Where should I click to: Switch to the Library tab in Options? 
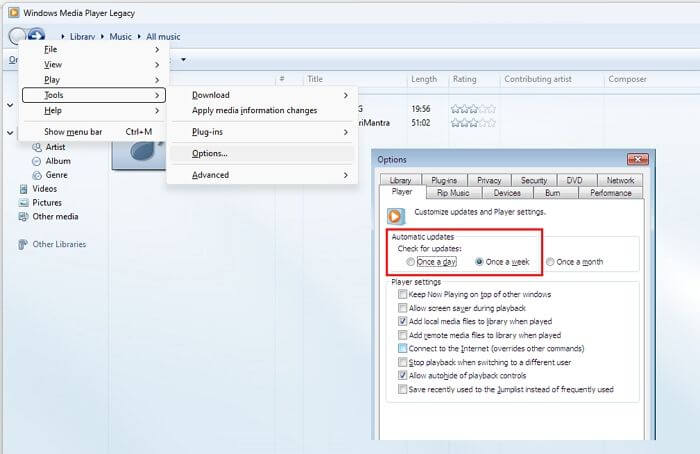coord(400,180)
